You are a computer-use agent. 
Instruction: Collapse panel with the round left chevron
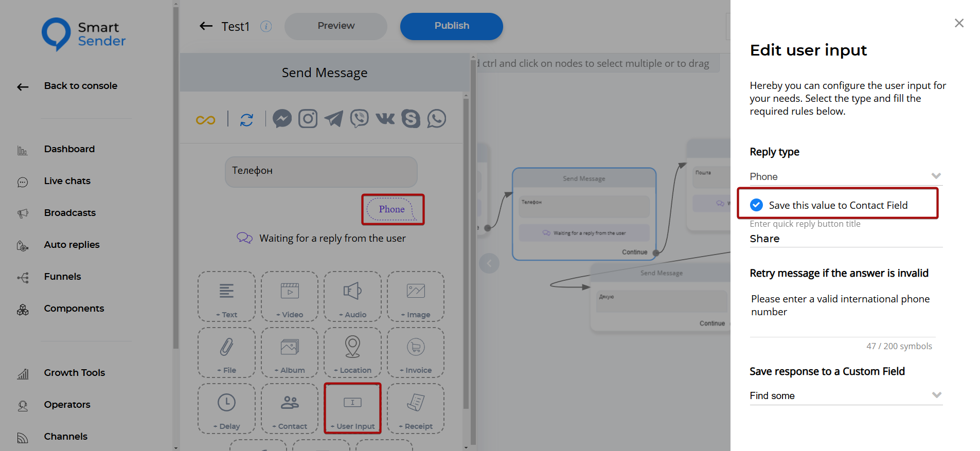click(x=489, y=264)
